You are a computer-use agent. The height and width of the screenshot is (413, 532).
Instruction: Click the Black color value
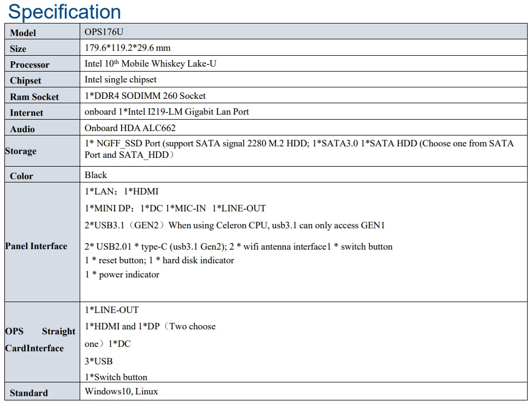[95, 175]
